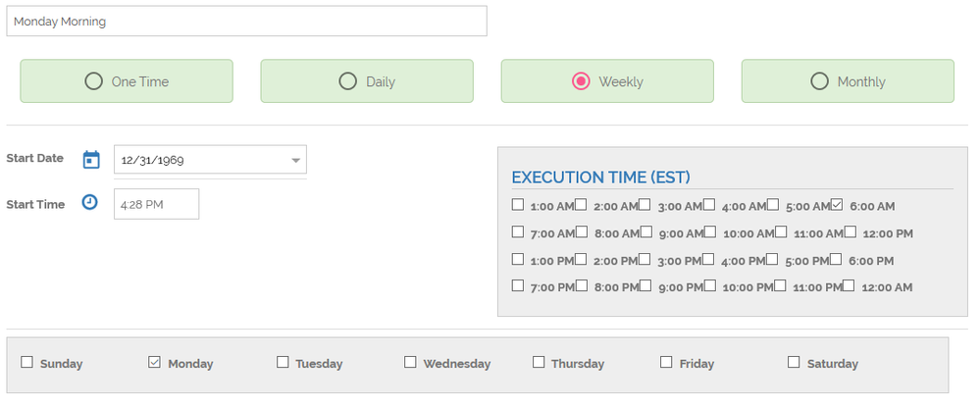Enable the Friday day checkbox
Image resolution: width=980 pixels, height=407 pixels.
point(666,362)
